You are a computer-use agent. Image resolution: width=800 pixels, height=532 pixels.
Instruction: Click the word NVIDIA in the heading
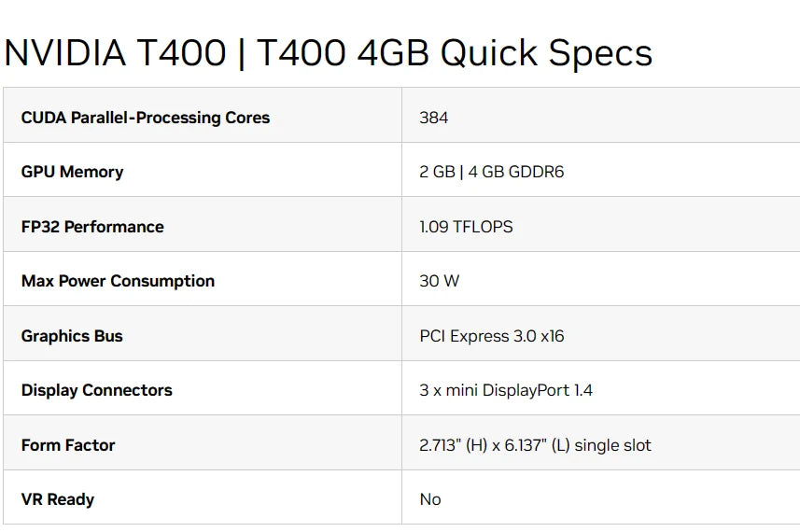tap(64, 53)
